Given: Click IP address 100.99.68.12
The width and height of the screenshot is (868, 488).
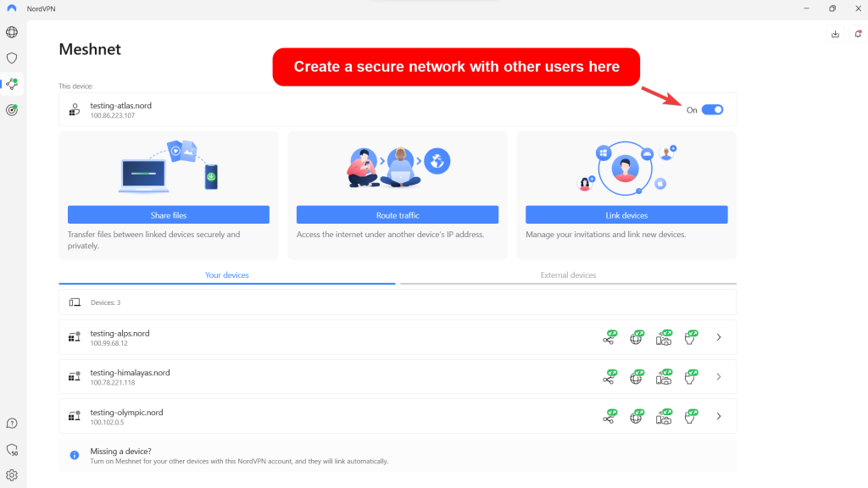Looking at the screenshot, I should click(108, 344).
